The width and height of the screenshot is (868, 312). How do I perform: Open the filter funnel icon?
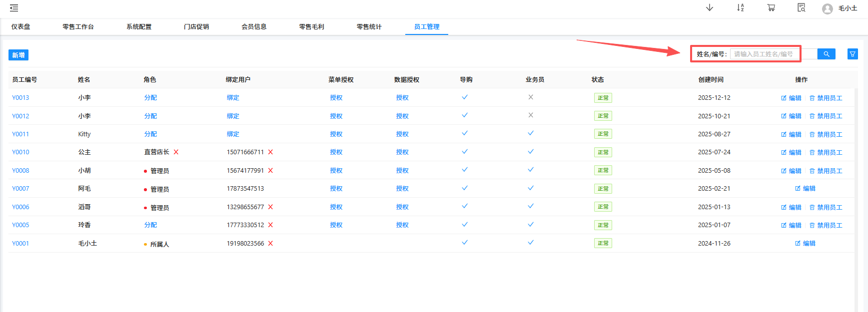click(x=853, y=54)
